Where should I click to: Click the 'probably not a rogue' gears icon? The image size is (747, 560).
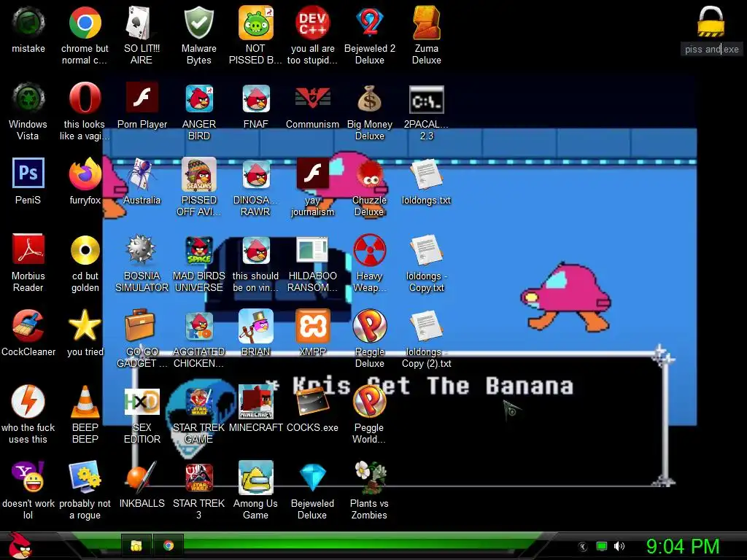85,477
